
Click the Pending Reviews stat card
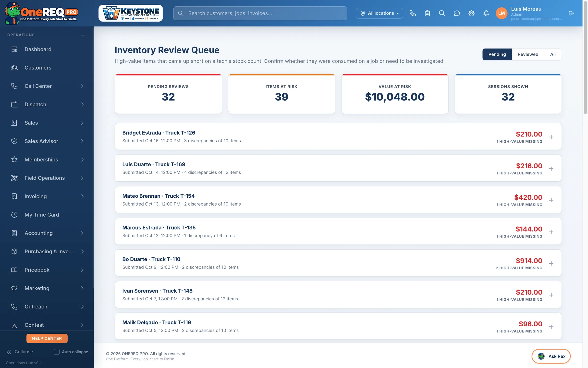[x=168, y=94]
